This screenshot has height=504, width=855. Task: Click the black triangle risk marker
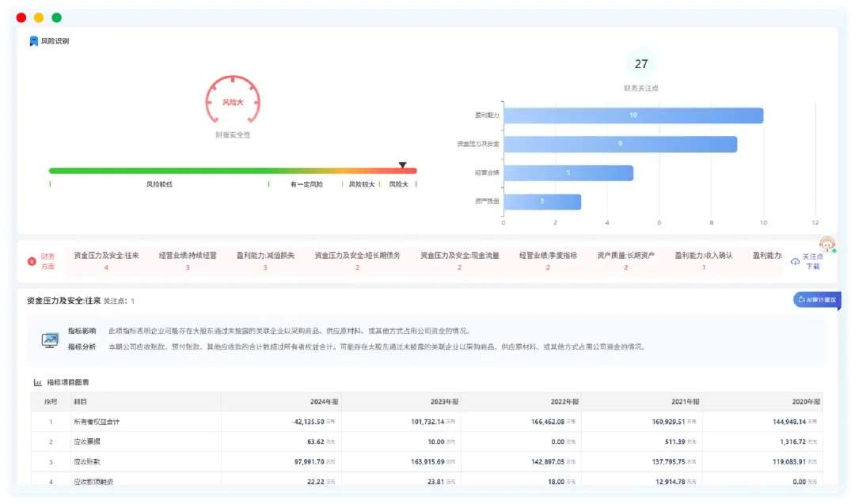coord(402,165)
